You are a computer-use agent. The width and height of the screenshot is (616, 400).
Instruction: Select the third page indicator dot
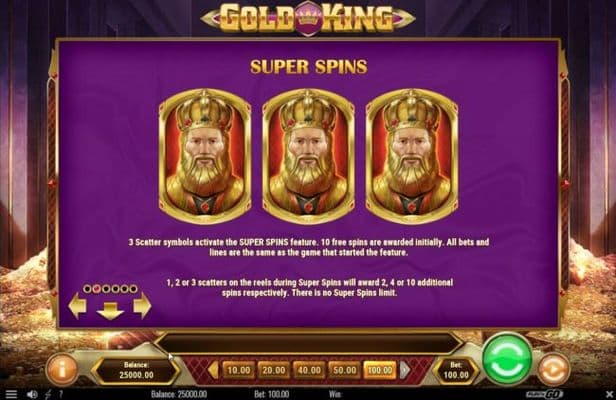point(106,289)
